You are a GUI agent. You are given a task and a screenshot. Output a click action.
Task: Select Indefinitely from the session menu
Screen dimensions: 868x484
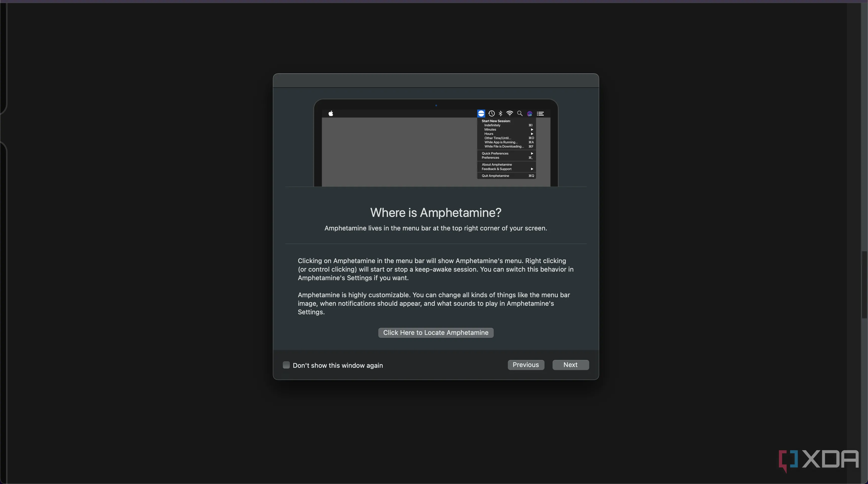492,125
